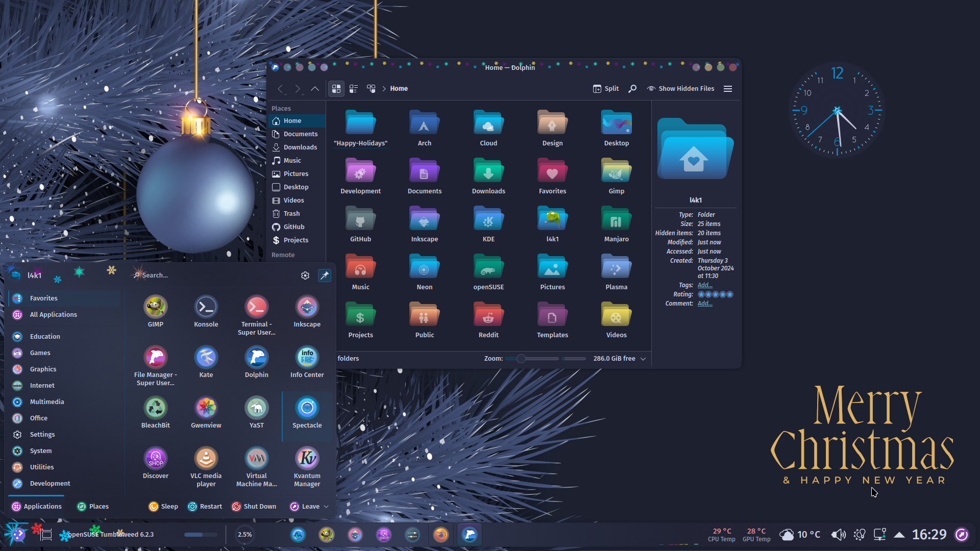Open the Arch folder

coord(424,129)
